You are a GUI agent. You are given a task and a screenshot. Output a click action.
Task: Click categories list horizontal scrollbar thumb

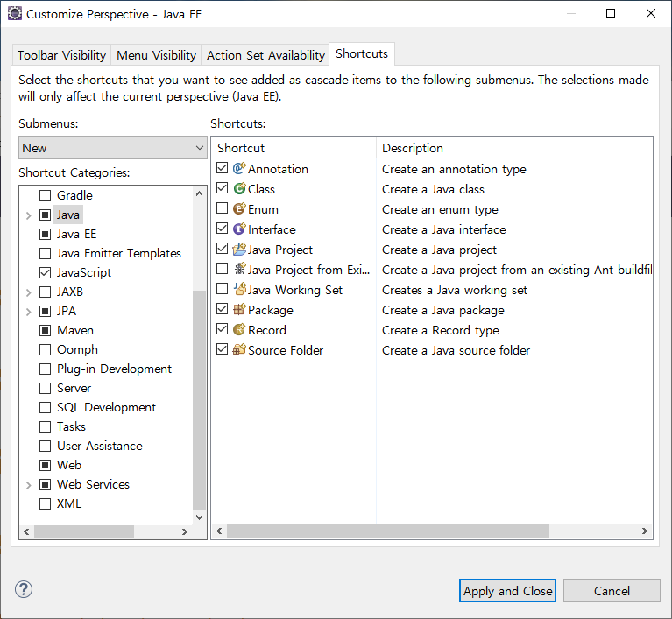pyautogui.click(x=84, y=531)
